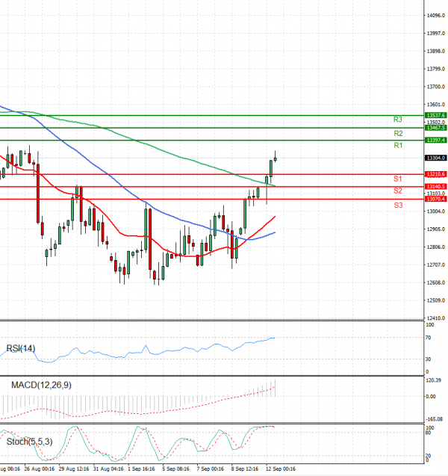Click the 29 Aug 12:16 date label

pyautogui.click(x=74, y=469)
